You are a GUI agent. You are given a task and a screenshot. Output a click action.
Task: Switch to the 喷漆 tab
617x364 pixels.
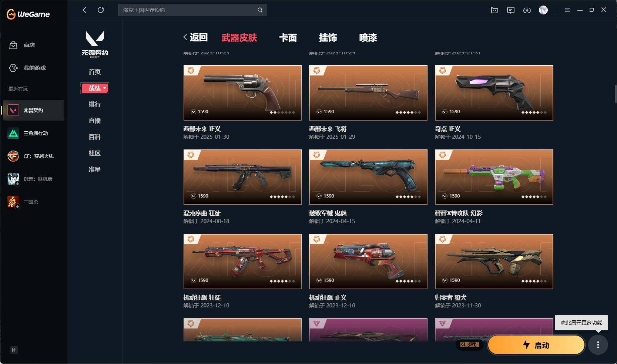368,38
